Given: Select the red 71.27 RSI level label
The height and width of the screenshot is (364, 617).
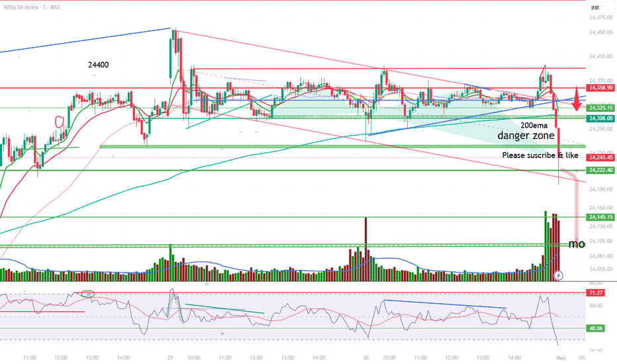Looking at the screenshot, I should pyautogui.click(x=596, y=293).
